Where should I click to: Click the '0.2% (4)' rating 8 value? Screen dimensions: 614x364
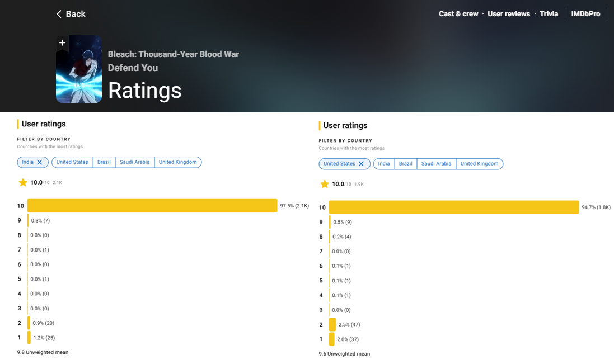coord(342,237)
